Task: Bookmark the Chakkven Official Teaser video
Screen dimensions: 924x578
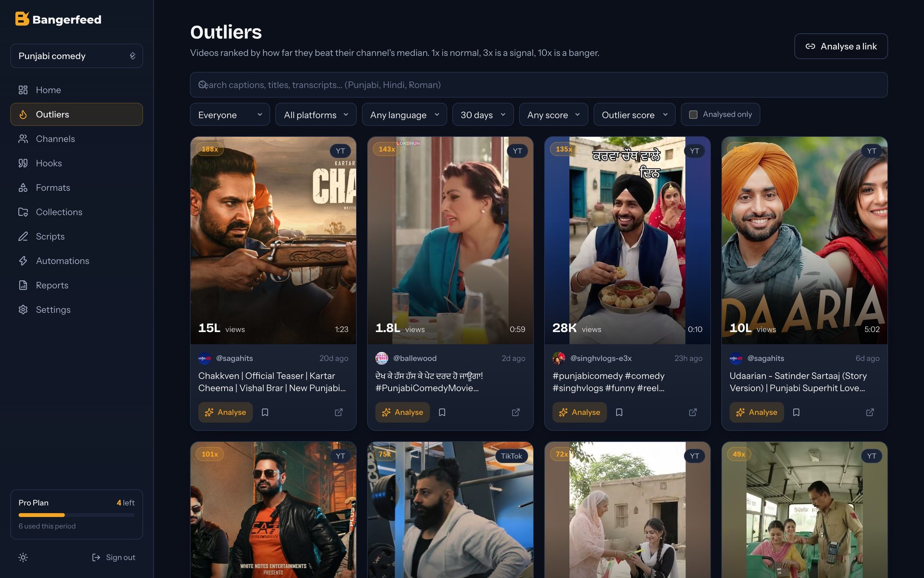Action: 265,412
